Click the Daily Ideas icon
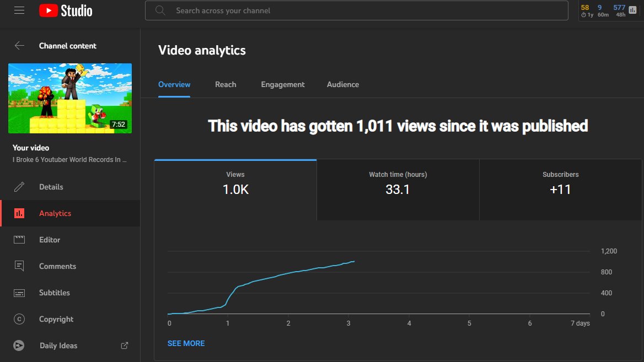The image size is (644, 362). pyautogui.click(x=19, y=345)
